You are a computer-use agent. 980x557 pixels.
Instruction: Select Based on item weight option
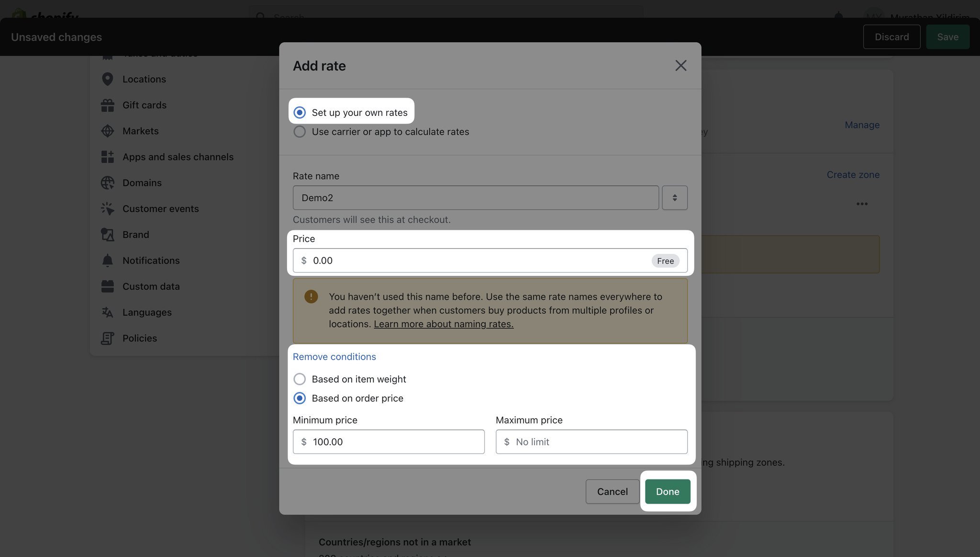click(300, 379)
